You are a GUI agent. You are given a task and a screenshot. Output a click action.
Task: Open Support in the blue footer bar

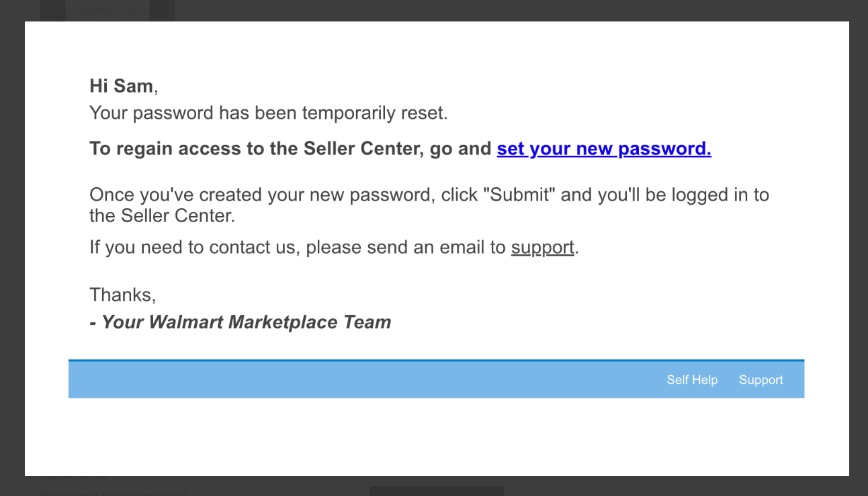tap(761, 380)
